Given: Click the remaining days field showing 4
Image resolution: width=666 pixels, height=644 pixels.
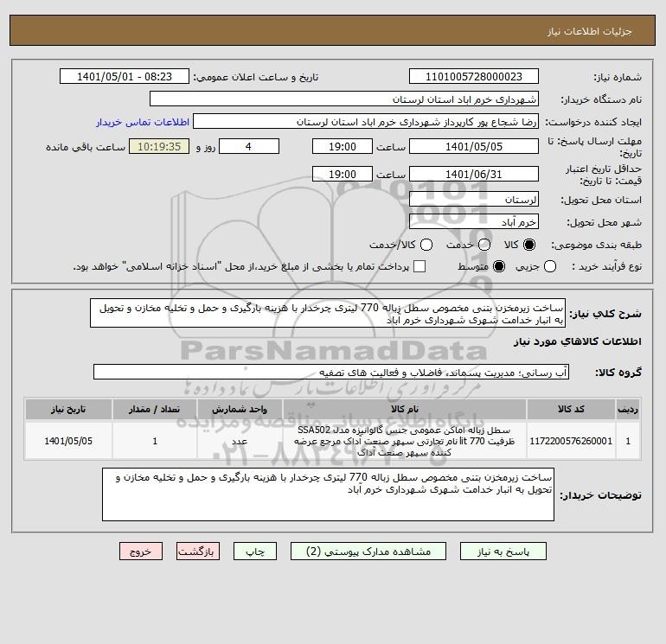Looking at the screenshot, I should coord(249,146).
